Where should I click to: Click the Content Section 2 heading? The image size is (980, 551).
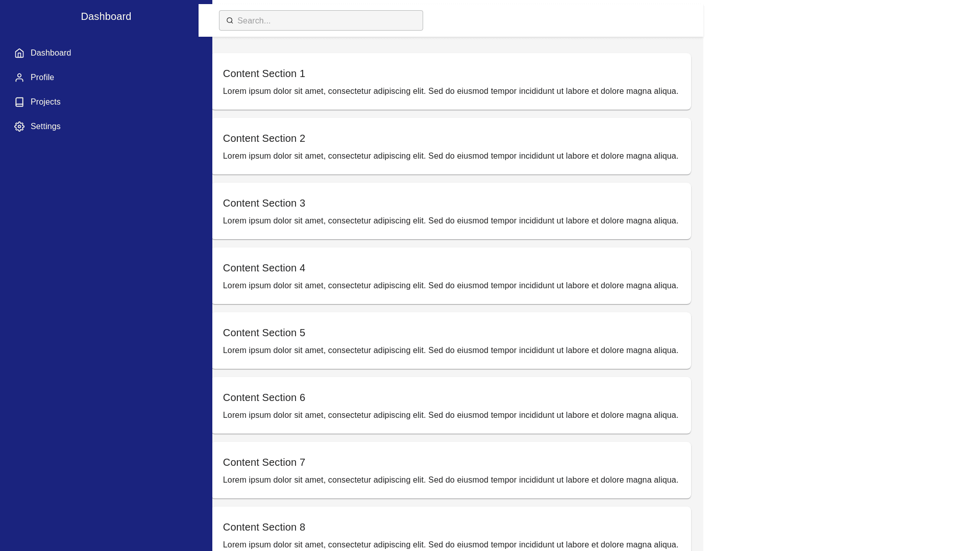(264, 138)
